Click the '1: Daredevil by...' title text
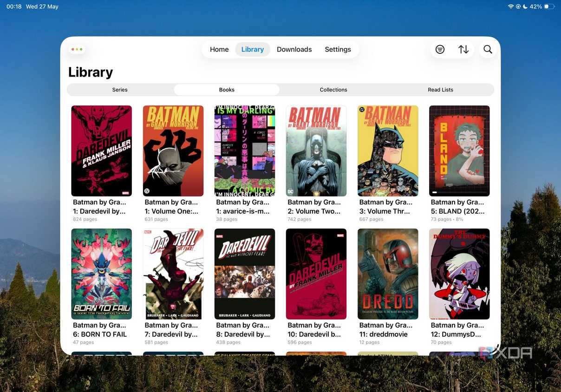Screen dimensions: 561x392 pos(99,211)
